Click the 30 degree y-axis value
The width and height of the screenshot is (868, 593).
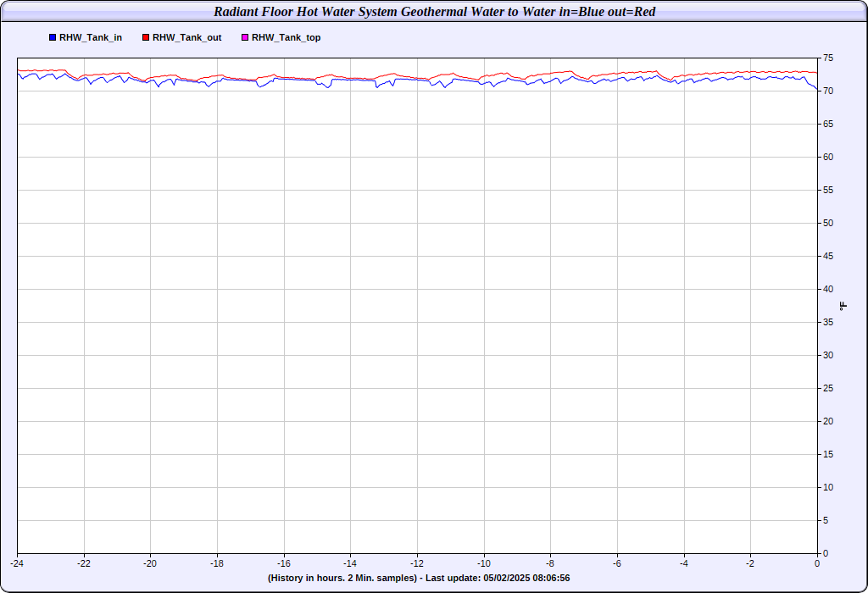tap(828, 355)
